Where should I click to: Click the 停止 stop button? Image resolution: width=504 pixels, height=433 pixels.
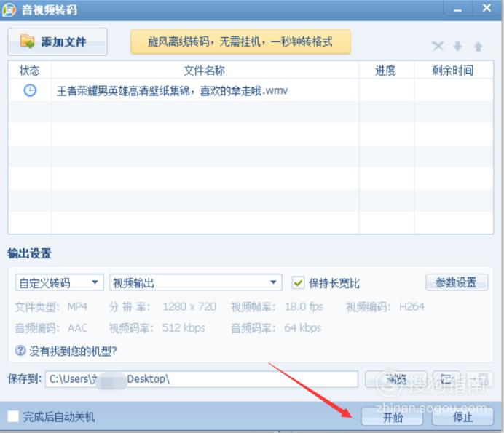[463, 417]
